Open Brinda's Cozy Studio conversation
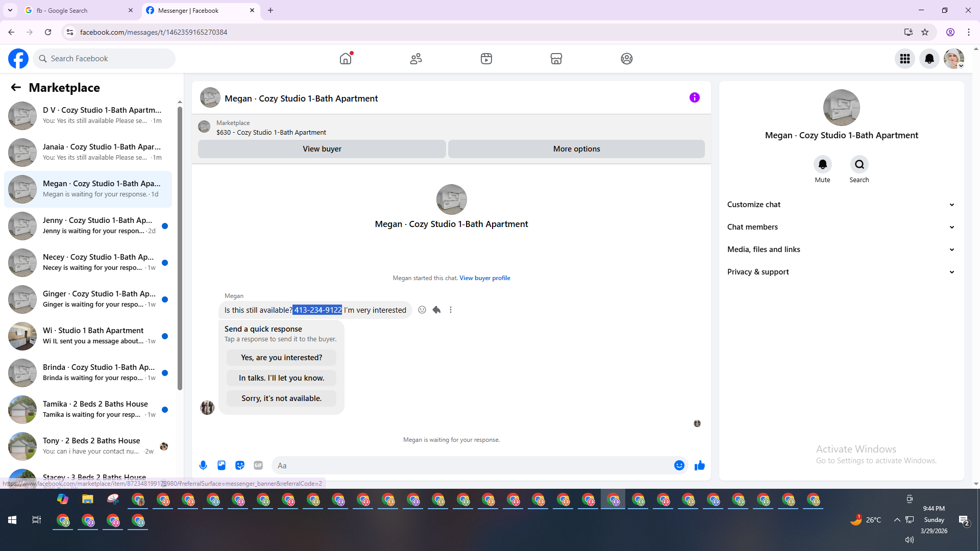Screen dimensions: 980x551 88,372
